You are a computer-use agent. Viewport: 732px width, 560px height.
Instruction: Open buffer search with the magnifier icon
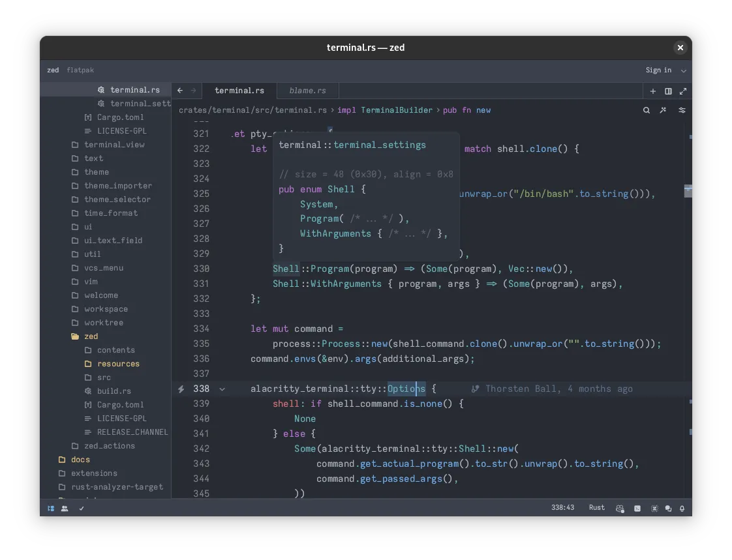point(646,110)
